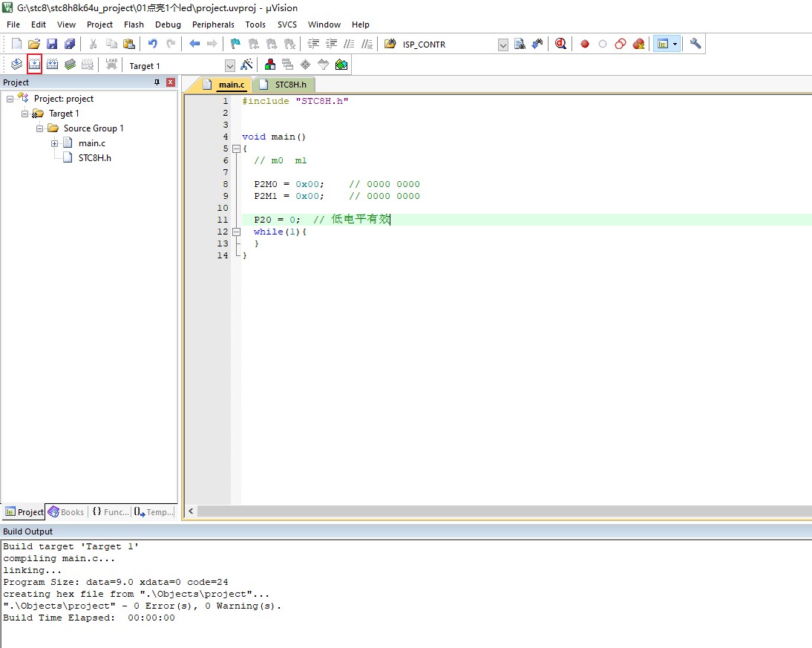Open the window layout dropdown arrow
Screen dimensions: 812x648
click(675, 44)
